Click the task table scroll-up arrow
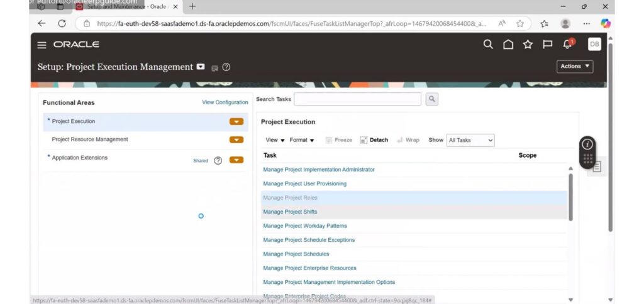The image size is (644, 304). pos(570,168)
